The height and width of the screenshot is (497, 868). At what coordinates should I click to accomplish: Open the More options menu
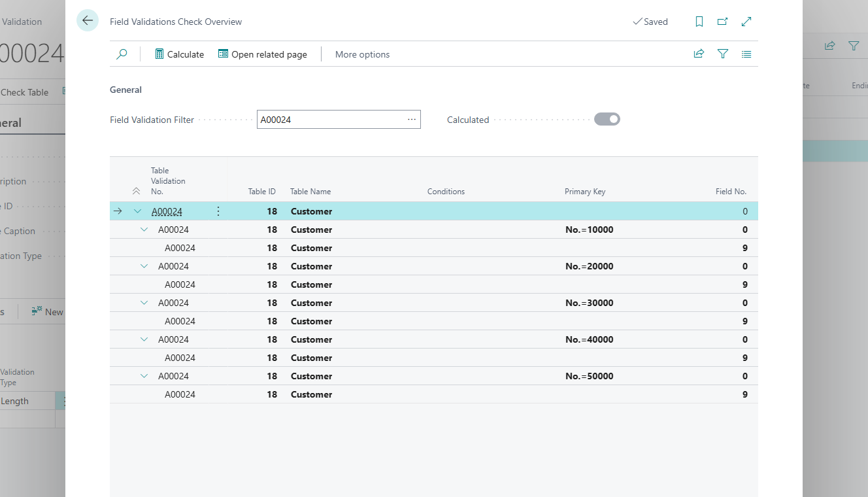pos(362,54)
